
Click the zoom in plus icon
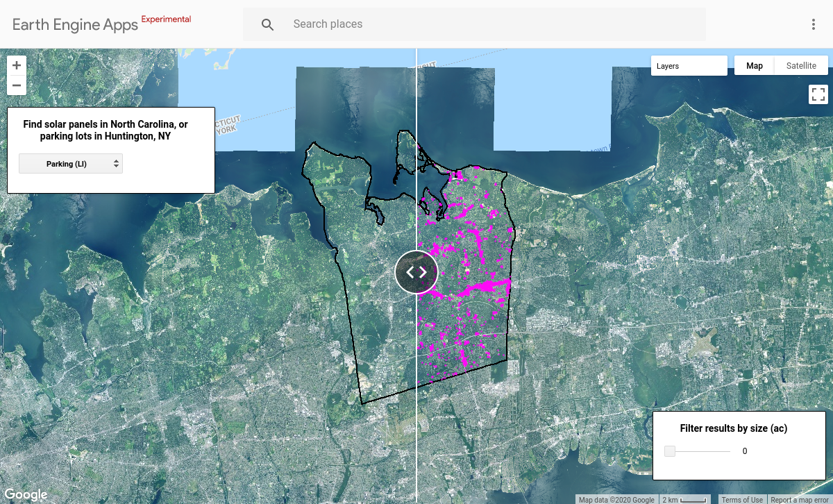(16, 65)
